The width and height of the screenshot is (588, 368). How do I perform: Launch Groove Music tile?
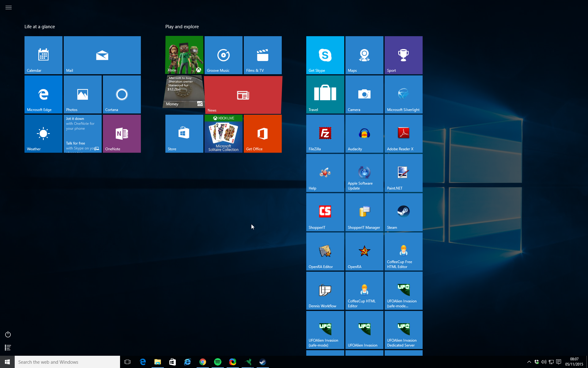click(x=223, y=55)
